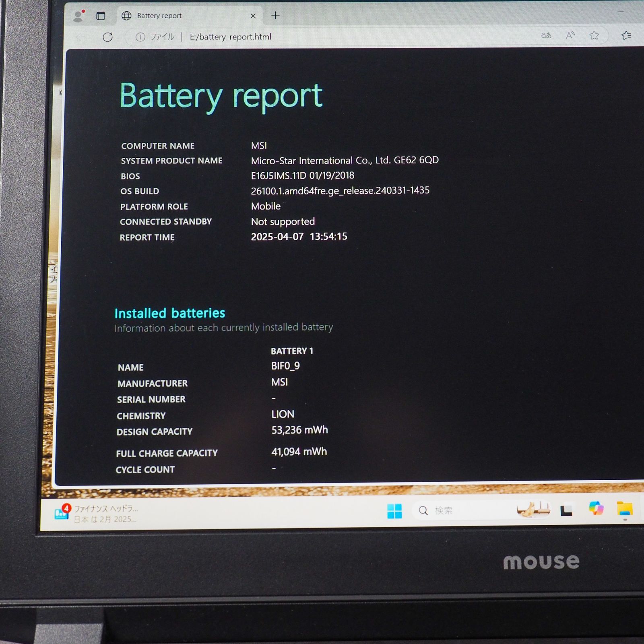
Task: Open the favorites list icon
Action: click(626, 35)
